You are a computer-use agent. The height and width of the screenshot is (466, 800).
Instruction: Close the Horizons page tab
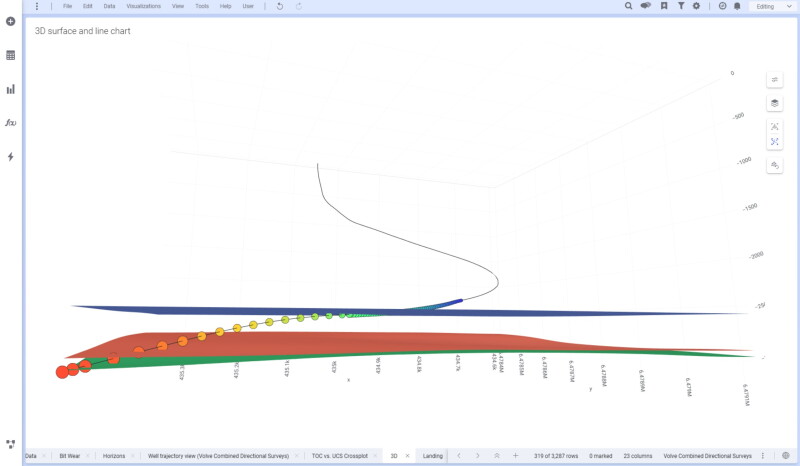pos(133,456)
